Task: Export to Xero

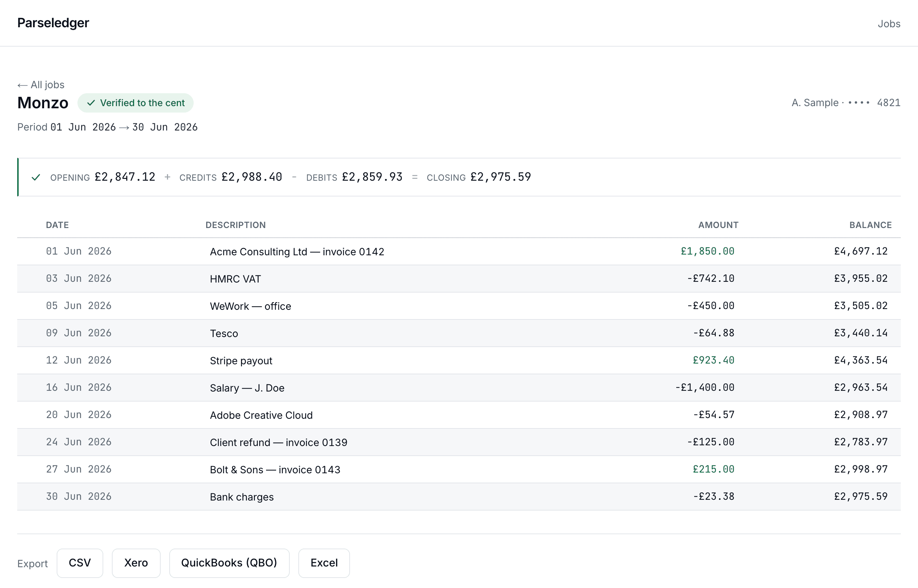Action: point(136,563)
